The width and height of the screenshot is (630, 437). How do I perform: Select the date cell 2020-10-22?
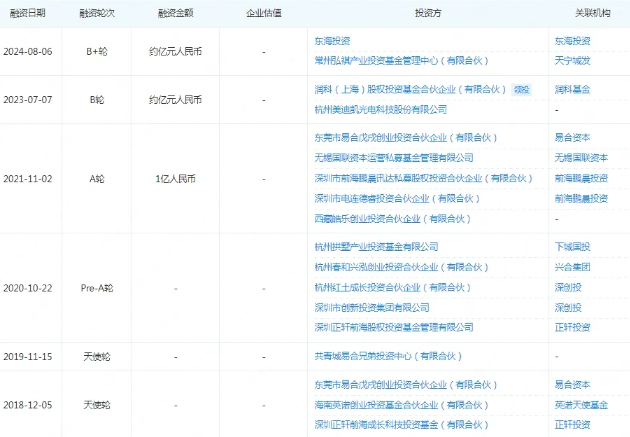[x=28, y=288]
